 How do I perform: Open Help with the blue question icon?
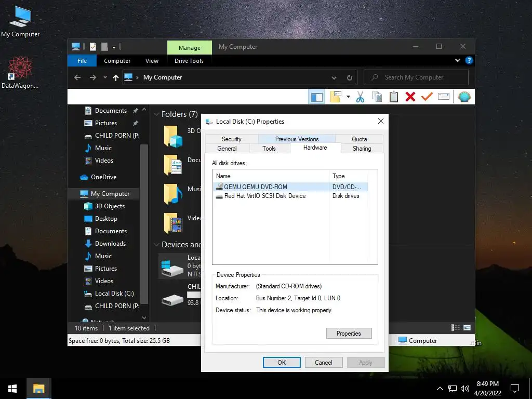[x=469, y=60]
